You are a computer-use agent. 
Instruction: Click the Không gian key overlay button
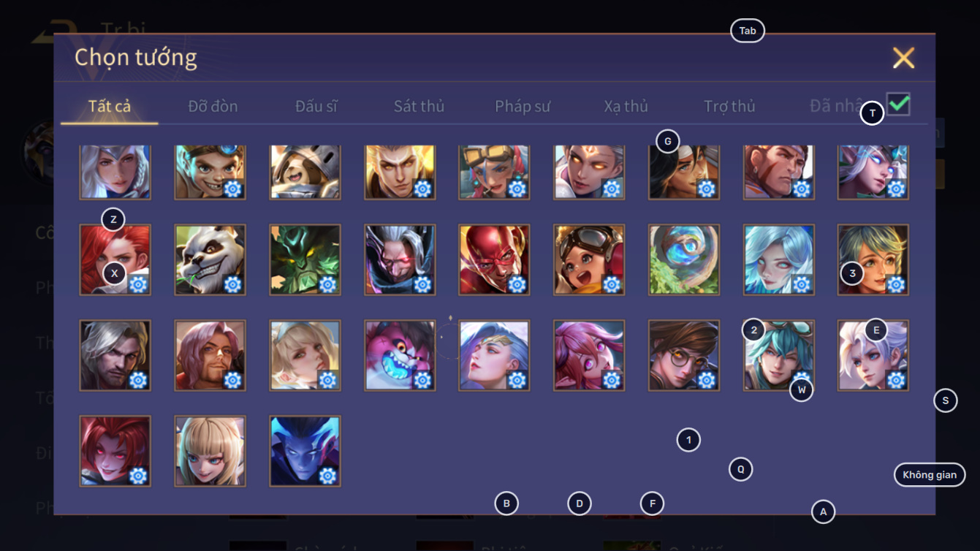930,475
